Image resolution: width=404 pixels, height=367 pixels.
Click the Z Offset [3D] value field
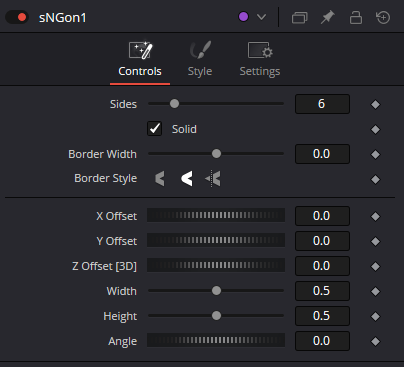[x=322, y=266]
